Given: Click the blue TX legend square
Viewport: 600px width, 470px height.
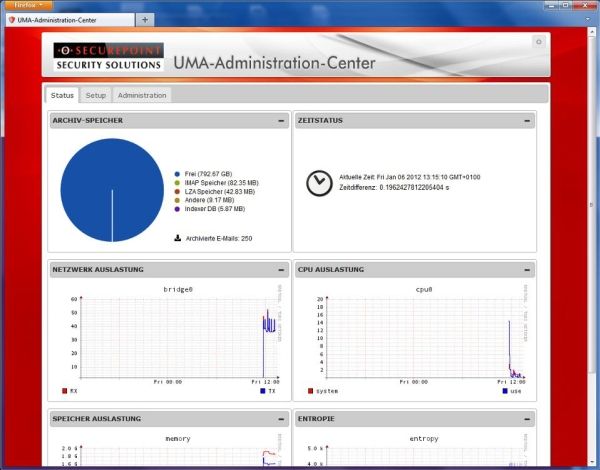Looking at the screenshot, I should (262, 391).
